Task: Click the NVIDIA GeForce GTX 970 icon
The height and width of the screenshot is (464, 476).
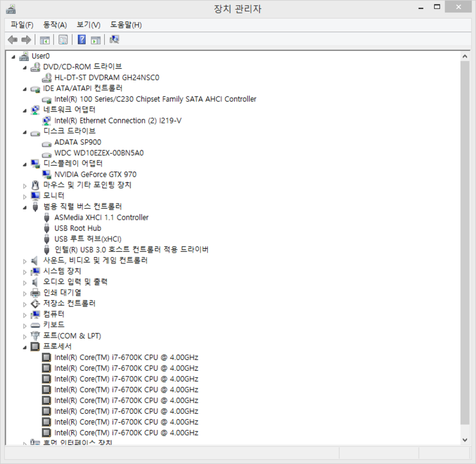Action: (46, 174)
